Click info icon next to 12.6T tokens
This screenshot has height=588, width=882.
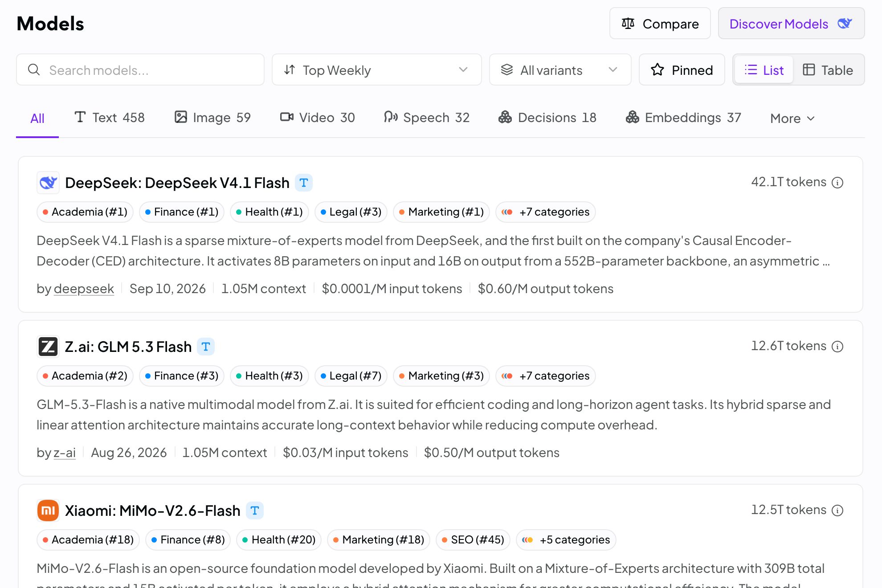[837, 347]
